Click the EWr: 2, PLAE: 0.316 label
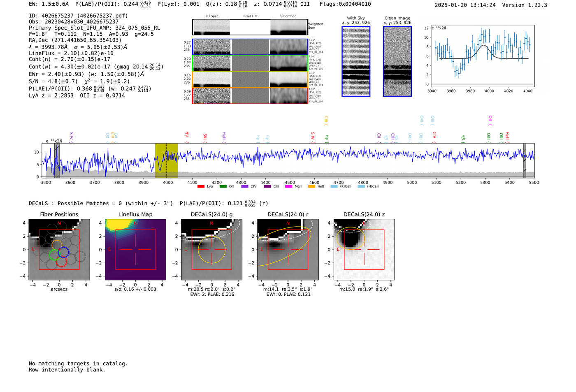576x392 pixels. pos(212,294)
